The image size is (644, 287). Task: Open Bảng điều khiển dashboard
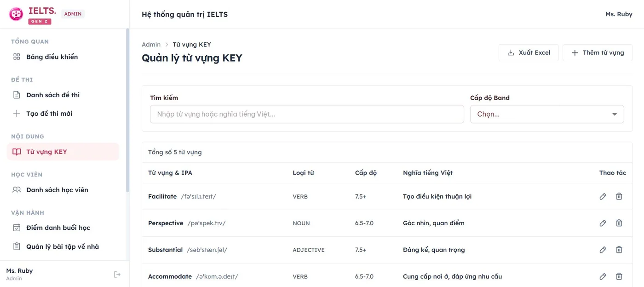point(63,57)
